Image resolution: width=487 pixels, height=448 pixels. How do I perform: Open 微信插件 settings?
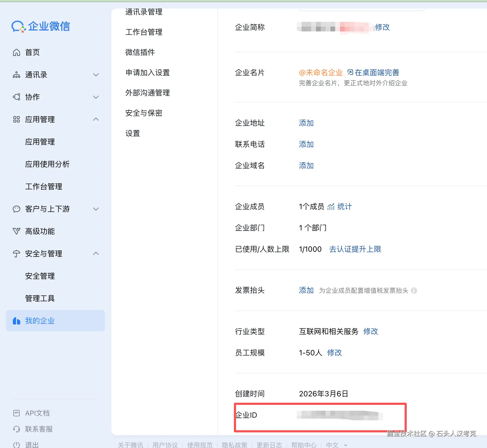click(140, 52)
